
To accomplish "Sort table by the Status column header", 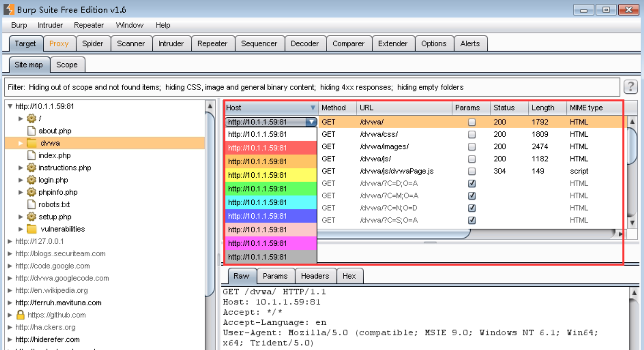I will coord(509,108).
